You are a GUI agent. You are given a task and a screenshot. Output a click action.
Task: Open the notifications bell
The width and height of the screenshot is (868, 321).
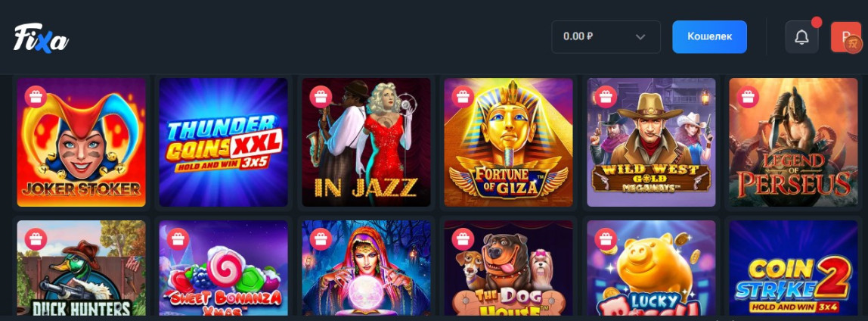[801, 37]
